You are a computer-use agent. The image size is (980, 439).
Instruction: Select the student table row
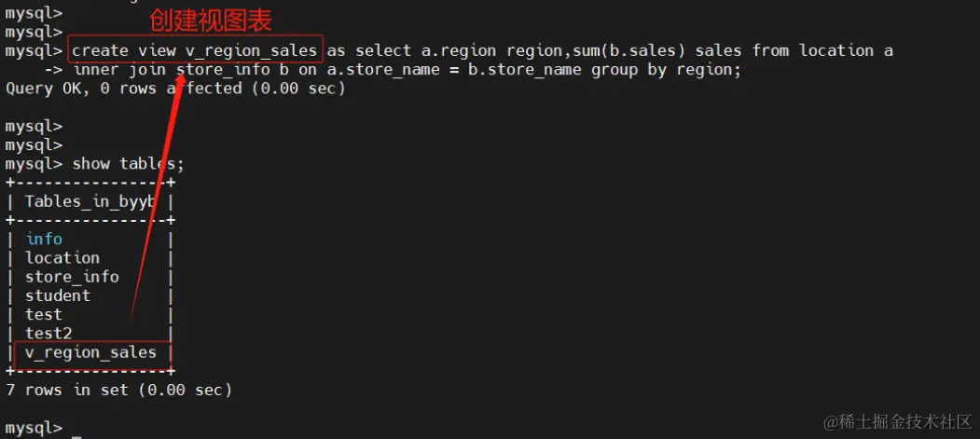coord(58,295)
